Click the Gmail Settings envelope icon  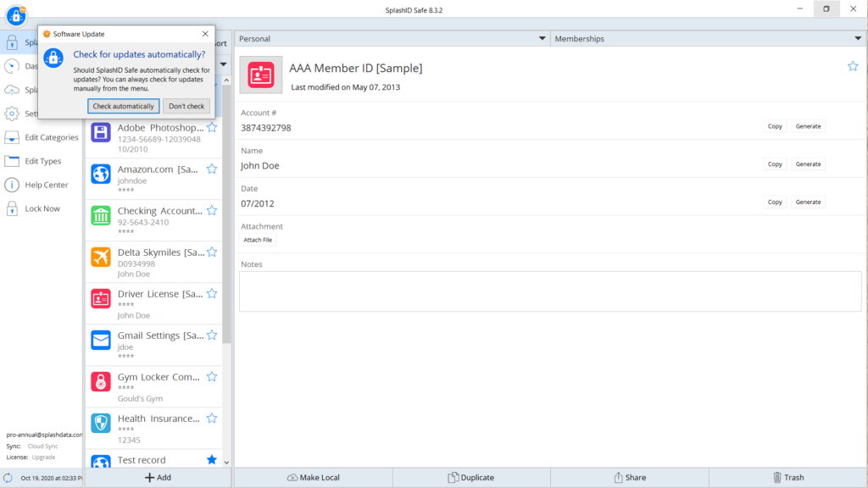101,340
